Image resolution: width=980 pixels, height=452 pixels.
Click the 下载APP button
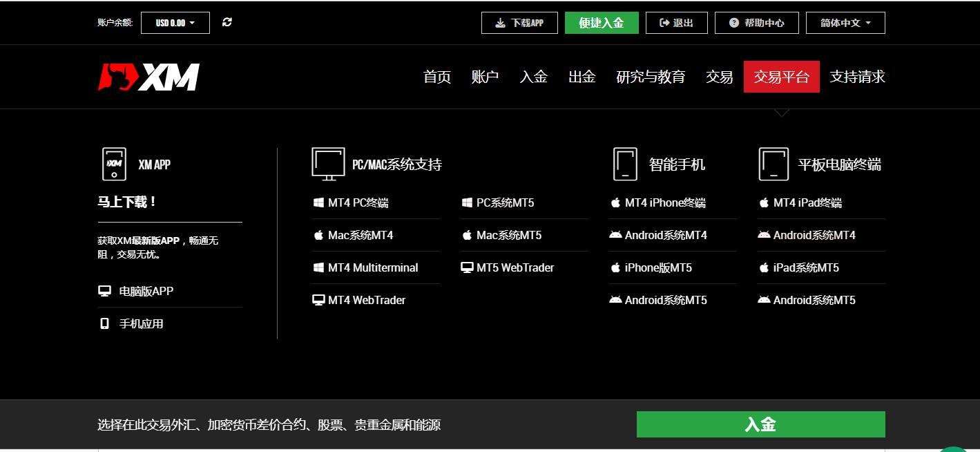click(519, 23)
